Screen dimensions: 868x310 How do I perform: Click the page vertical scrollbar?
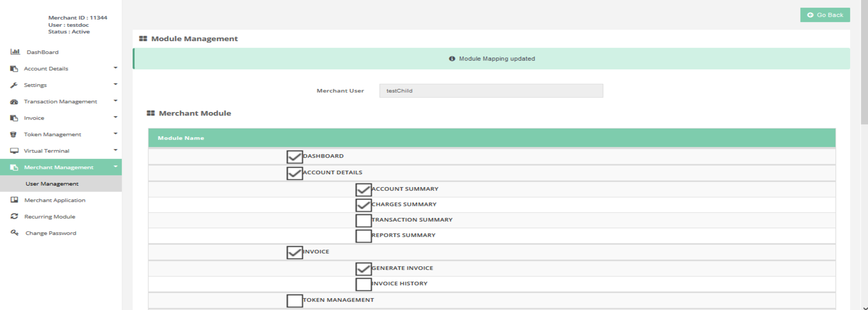coord(864,64)
